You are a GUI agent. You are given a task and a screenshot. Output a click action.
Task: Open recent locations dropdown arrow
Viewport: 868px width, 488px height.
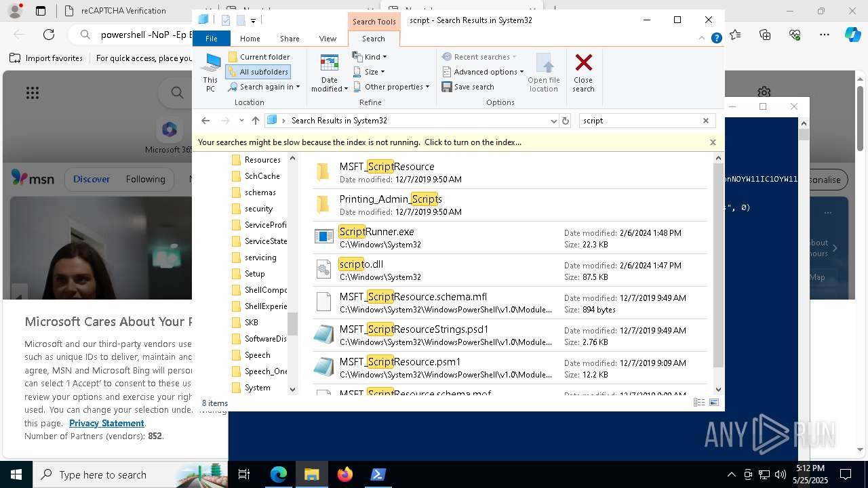241,121
